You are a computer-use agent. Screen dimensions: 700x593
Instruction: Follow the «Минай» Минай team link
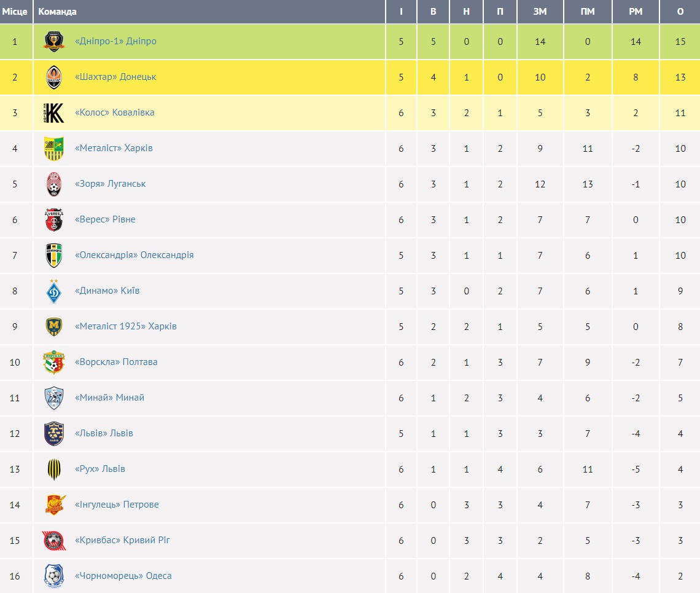pos(109,398)
